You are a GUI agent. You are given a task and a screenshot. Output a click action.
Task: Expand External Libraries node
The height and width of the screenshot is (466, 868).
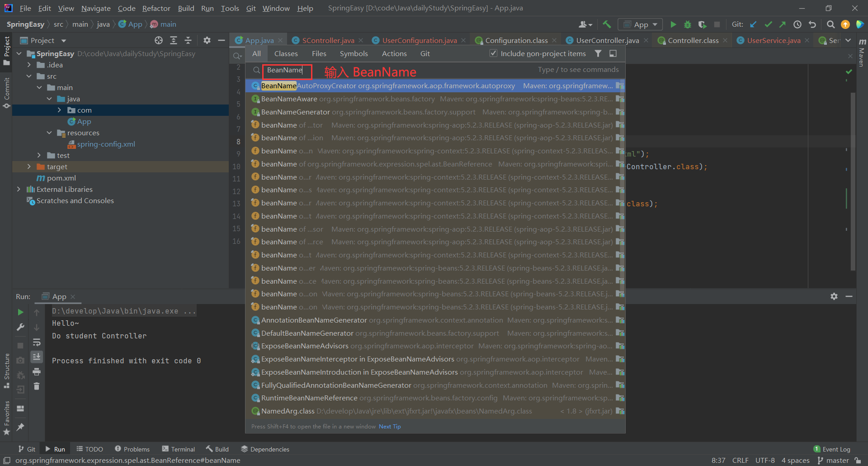coord(19,189)
